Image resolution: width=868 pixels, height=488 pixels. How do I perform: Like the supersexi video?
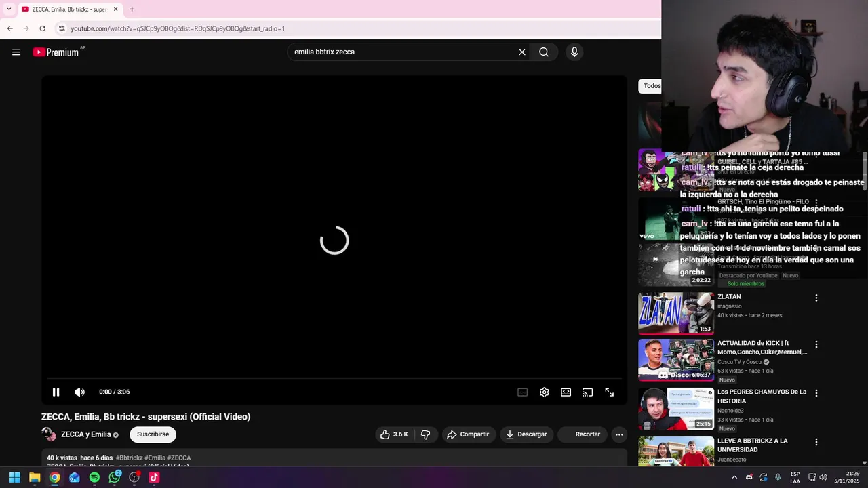394,434
